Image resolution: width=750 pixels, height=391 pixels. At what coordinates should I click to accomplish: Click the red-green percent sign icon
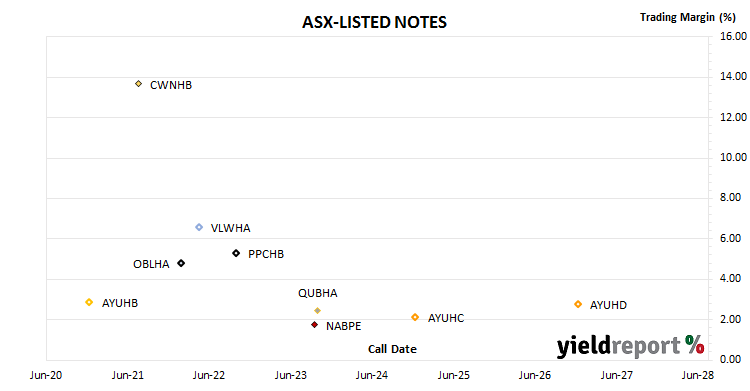point(695,344)
